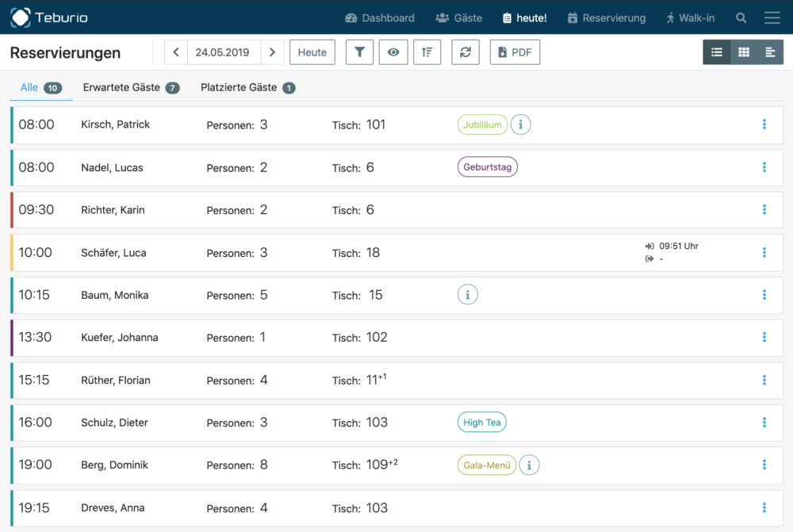Image resolution: width=793 pixels, height=532 pixels.
Task: Click the Geburtstag tag
Action: (x=487, y=167)
